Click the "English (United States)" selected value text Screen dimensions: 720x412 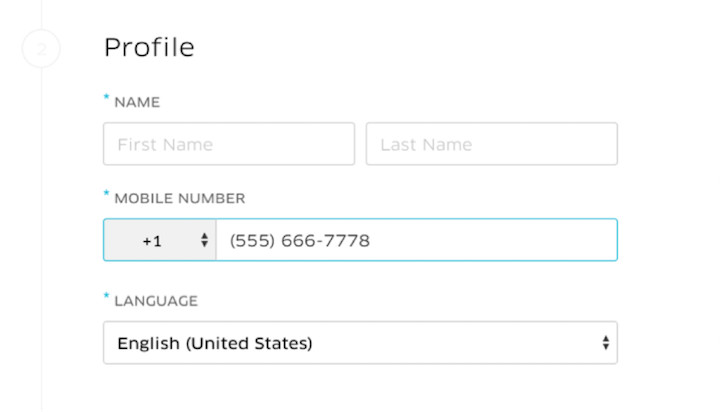[x=215, y=344]
